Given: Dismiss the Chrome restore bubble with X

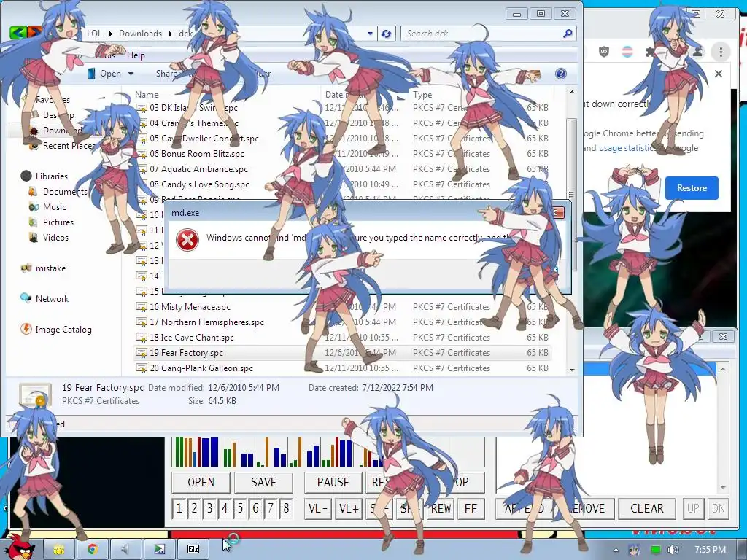Looking at the screenshot, I should coord(719,74).
